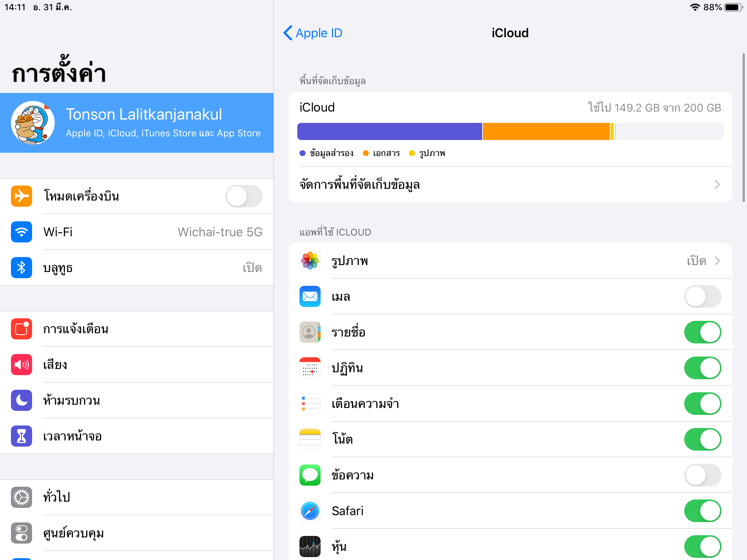
Task: Tap the Wi-Fi status bar icon
Action: [695, 7]
